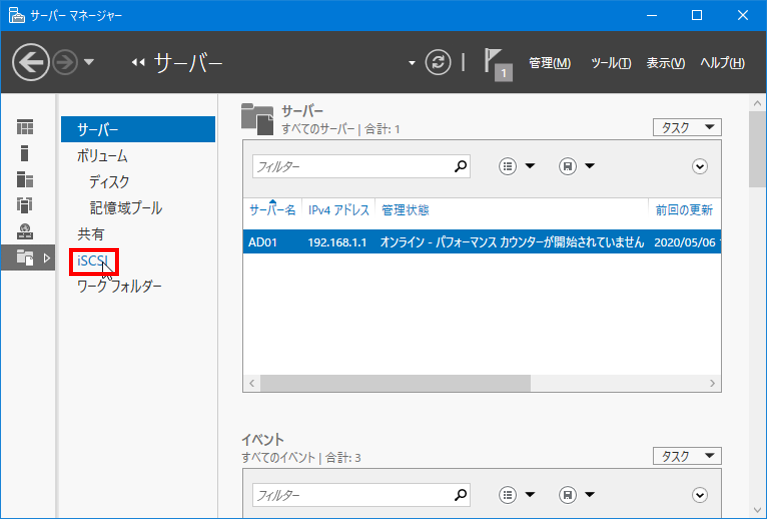
Task: Open the ツール(T) menu
Action: [611, 63]
